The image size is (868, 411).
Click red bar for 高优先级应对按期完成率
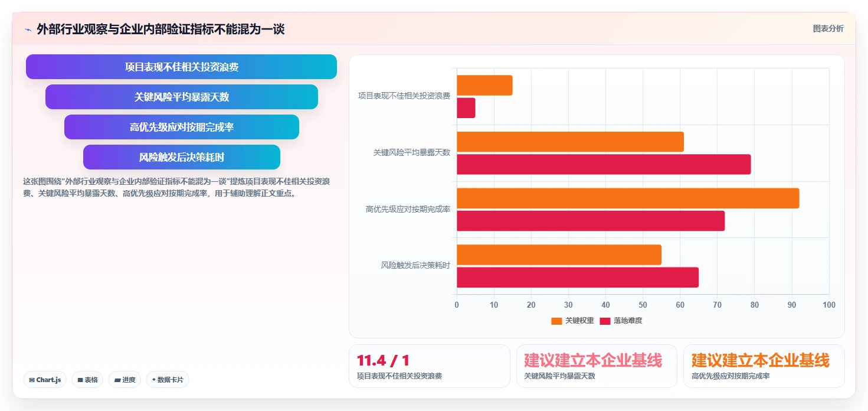[591, 221]
